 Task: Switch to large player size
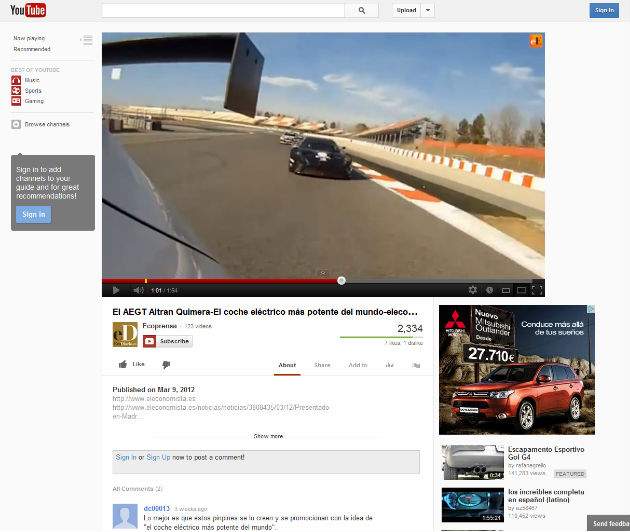[x=522, y=290]
